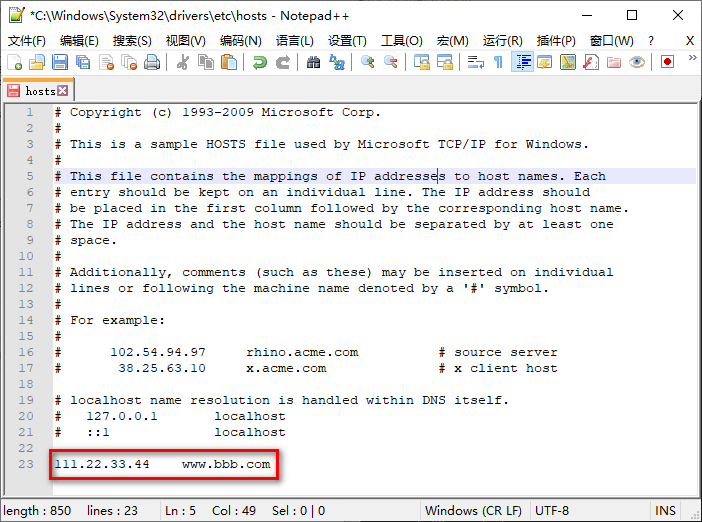The height and width of the screenshot is (522, 702).
Task: Print the file using the Print icon
Action: pyautogui.click(x=152, y=62)
